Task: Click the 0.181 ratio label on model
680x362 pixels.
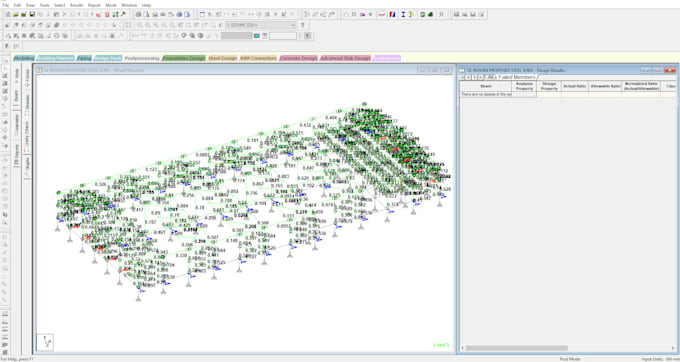Action: [x=253, y=140]
